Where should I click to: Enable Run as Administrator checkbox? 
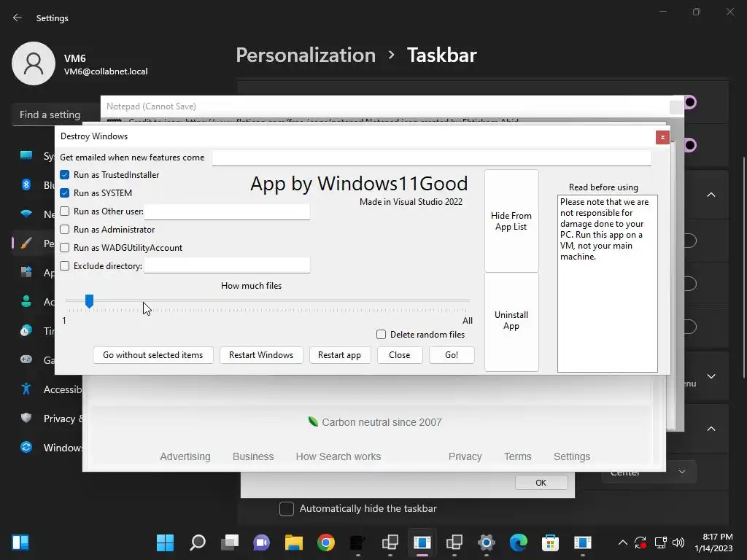click(65, 230)
